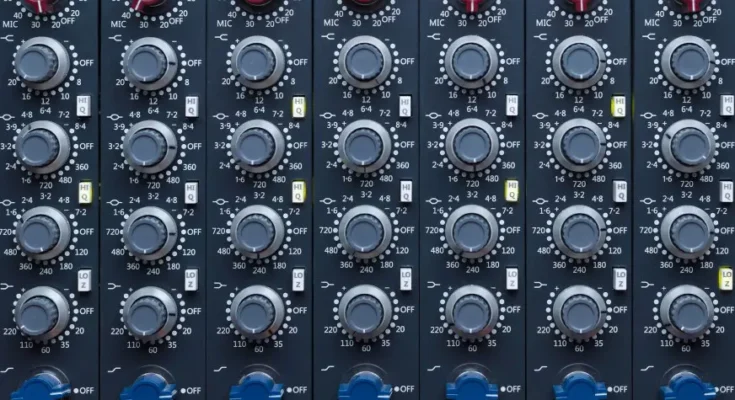Touch the 3·2 low-mid frequency knob on first channel

pos(42,233)
